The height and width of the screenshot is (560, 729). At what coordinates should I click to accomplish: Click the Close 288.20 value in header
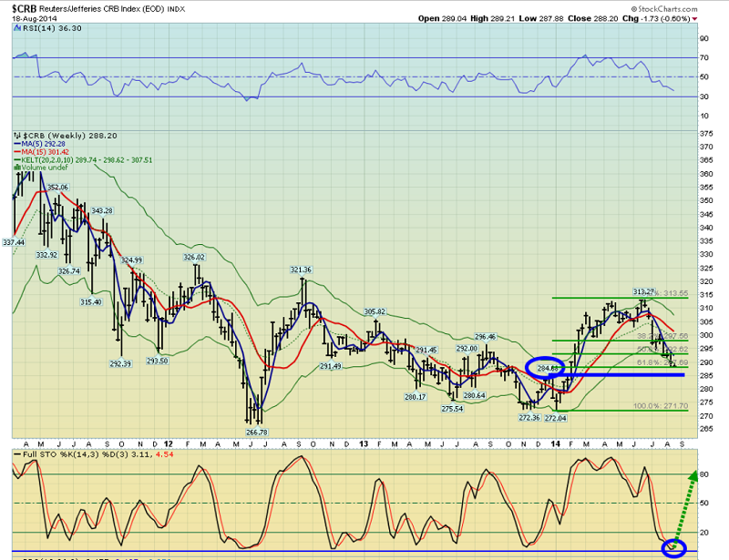tap(593, 18)
